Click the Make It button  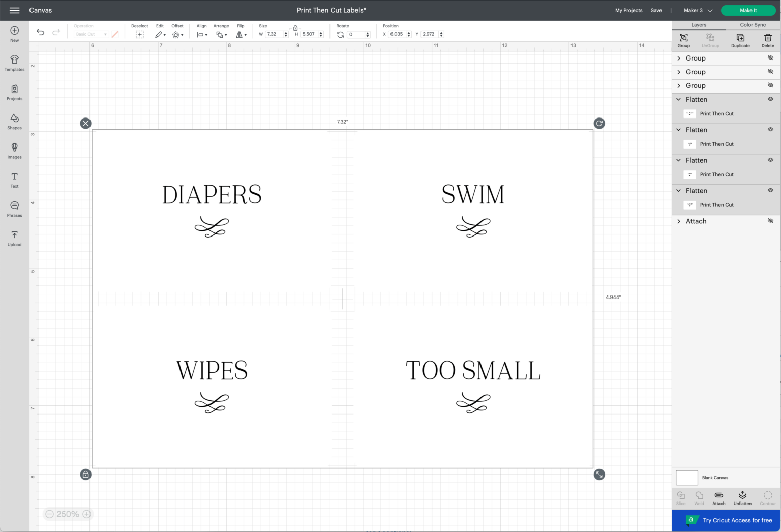tap(748, 10)
